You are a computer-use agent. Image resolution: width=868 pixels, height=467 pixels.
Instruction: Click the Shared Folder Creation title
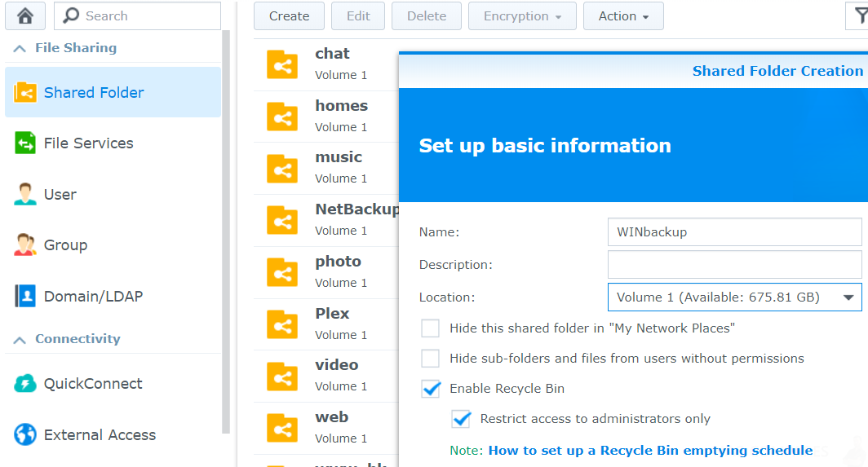(x=777, y=71)
